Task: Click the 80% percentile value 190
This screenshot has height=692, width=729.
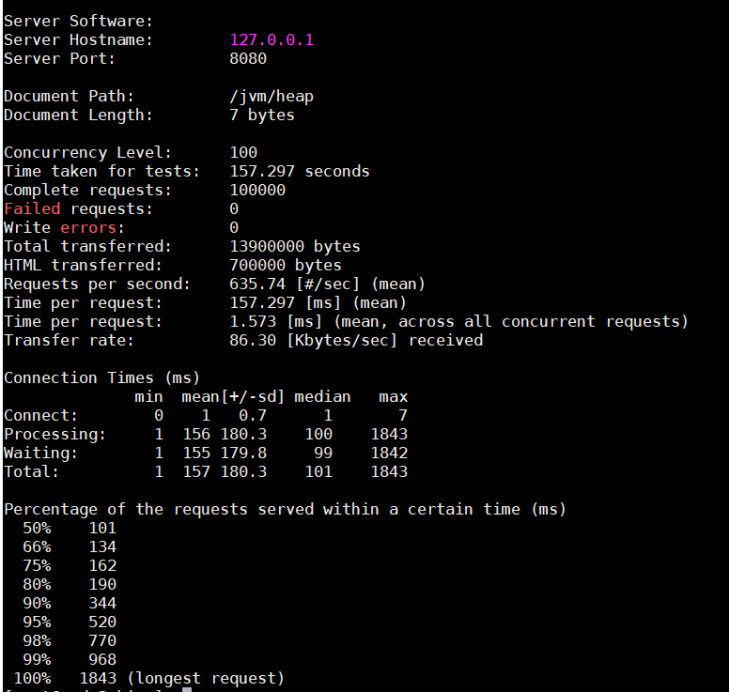Action: click(103, 584)
